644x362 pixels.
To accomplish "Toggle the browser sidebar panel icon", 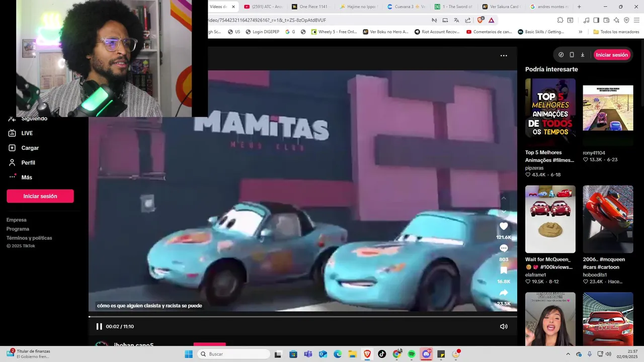I will (596, 20).
